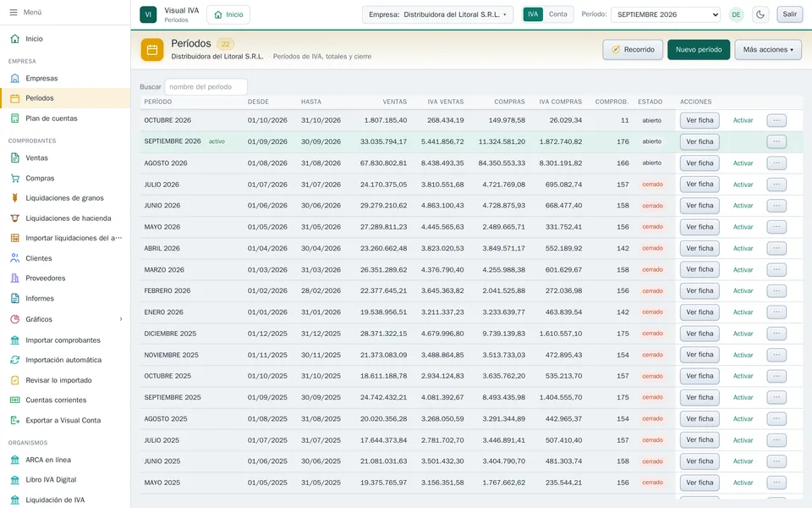This screenshot has width=812, height=508.
Task: Click the Inicio button in header
Action: coord(228,14)
